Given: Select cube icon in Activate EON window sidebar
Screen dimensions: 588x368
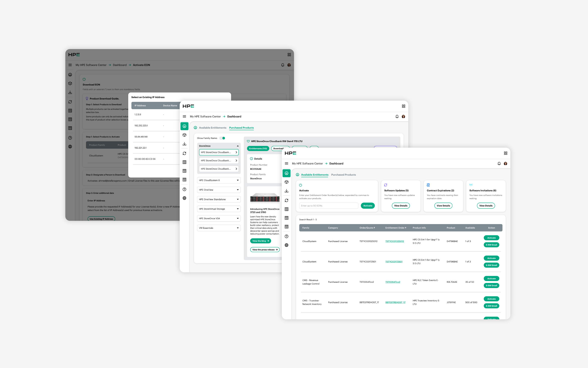Looking at the screenshot, I should [x=70, y=83].
